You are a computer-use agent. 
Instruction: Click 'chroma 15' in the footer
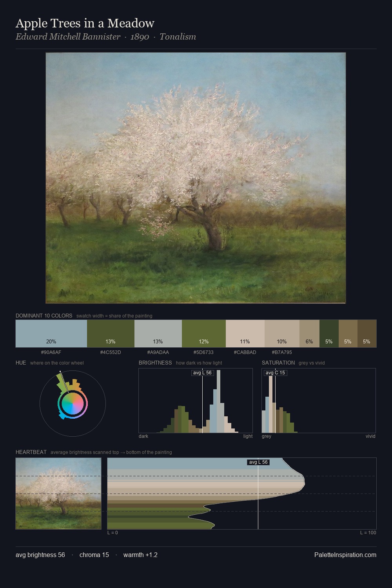click(x=94, y=555)
